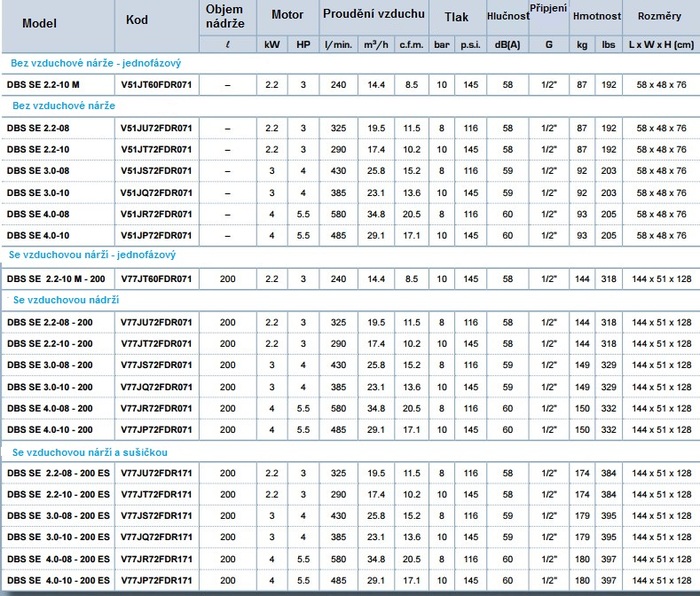The height and width of the screenshot is (596, 700).
Task: Click code V77JP72FDR071
Action: (x=156, y=430)
